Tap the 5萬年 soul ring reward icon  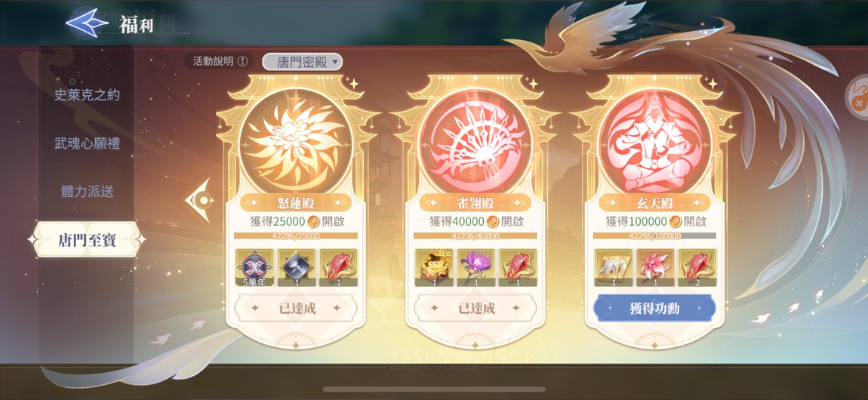click(x=254, y=268)
